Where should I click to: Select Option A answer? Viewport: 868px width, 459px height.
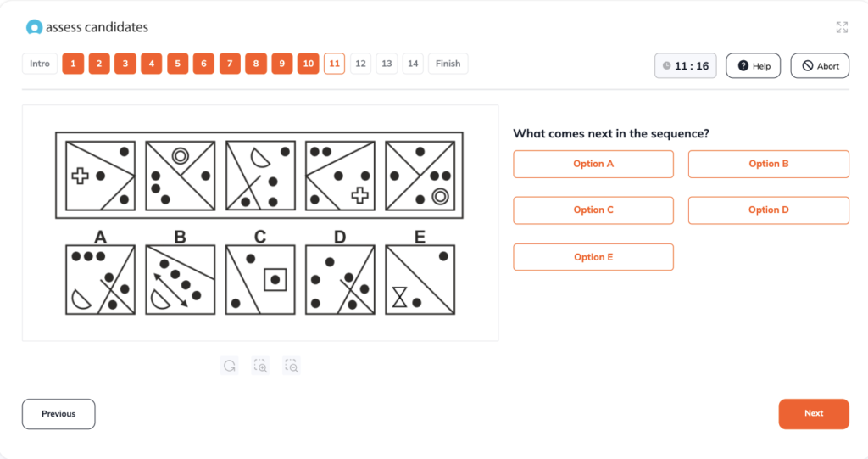pos(593,164)
